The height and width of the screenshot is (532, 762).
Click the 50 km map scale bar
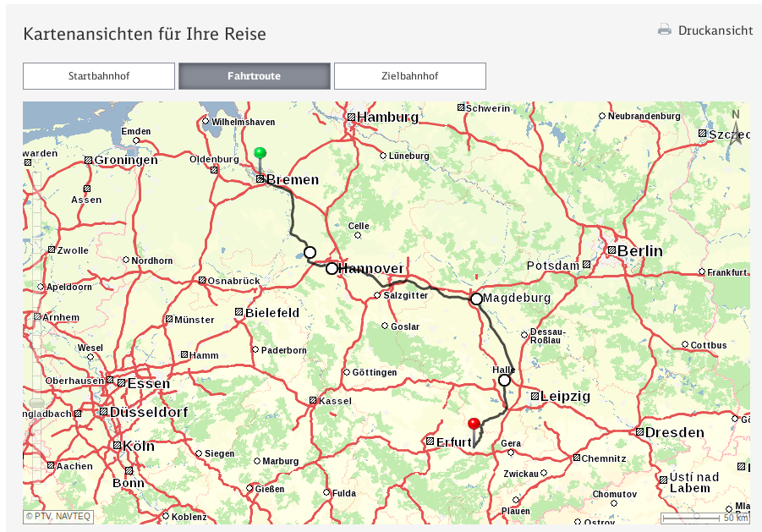click(704, 518)
